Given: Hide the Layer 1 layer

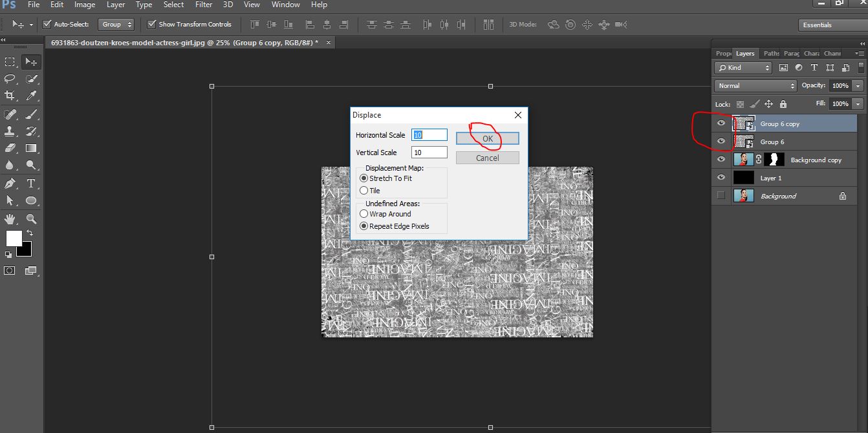Looking at the screenshot, I should pos(721,177).
